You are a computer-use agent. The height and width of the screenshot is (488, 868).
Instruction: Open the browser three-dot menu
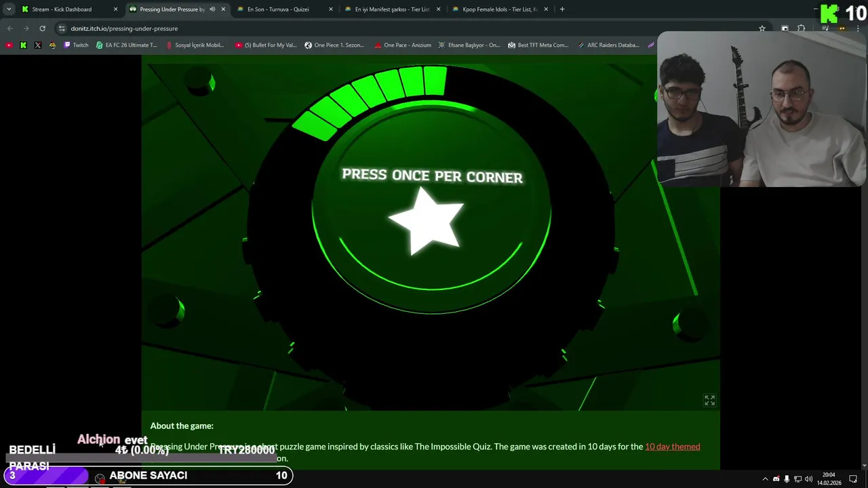click(859, 28)
